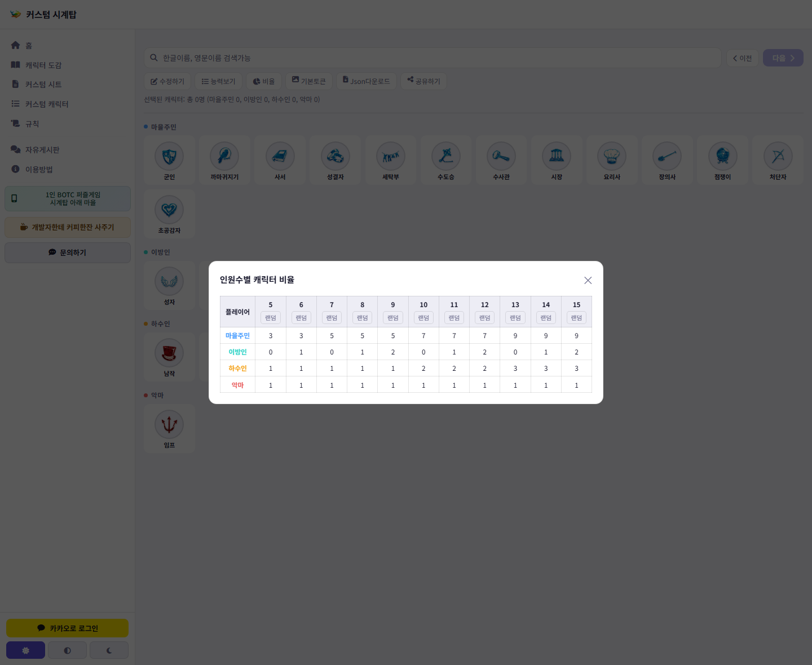
Task: Switch to dark moon theme toggle
Action: [x=109, y=650]
